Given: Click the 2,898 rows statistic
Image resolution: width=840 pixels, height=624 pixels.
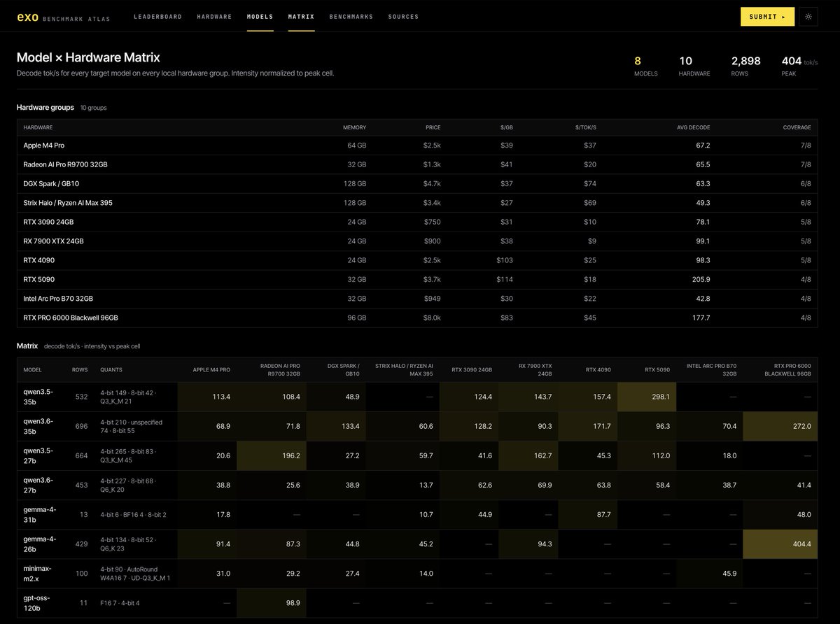Looking at the screenshot, I should tap(745, 65).
